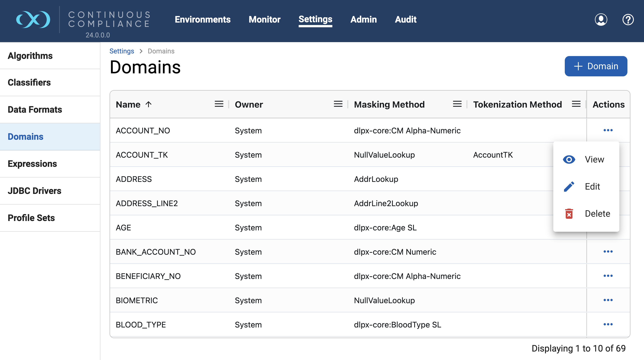Click the + Domain button
The image size is (644, 360).
(596, 66)
